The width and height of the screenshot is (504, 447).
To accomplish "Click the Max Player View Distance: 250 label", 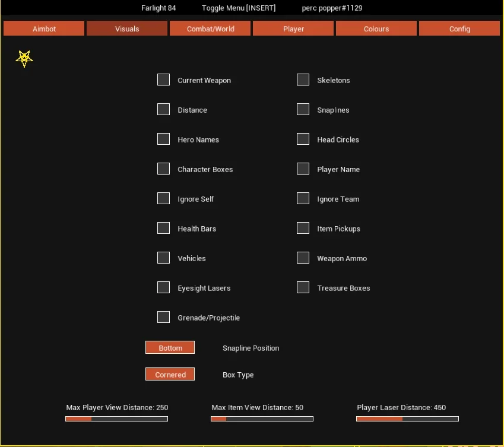I will click(x=117, y=407).
